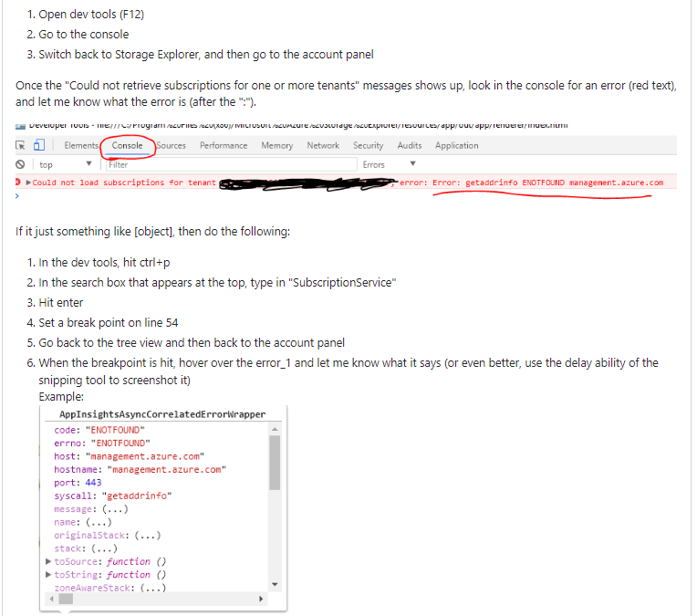Switch to the Application tab
Screen dimensions: 697x616
(x=456, y=145)
